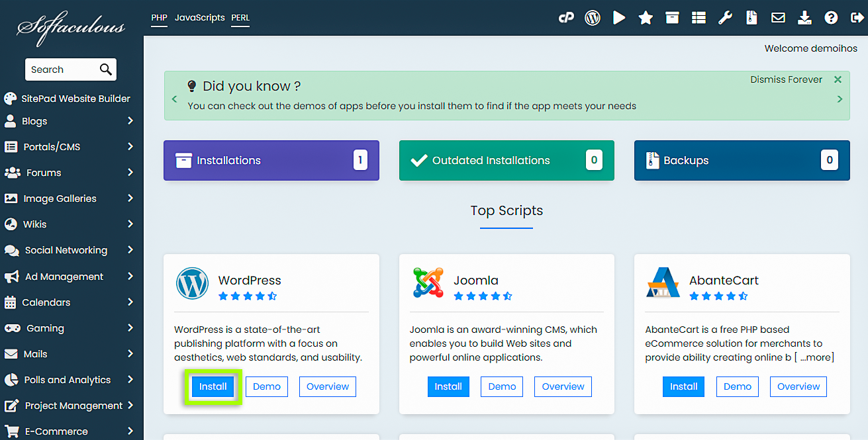
Task: Expand the Forums category
Action: point(70,173)
